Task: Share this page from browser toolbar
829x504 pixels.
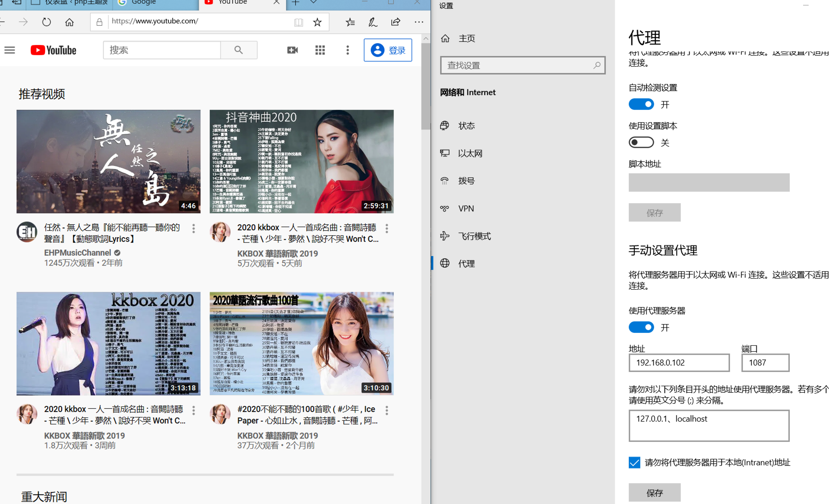Action: (x=396, y=22)
